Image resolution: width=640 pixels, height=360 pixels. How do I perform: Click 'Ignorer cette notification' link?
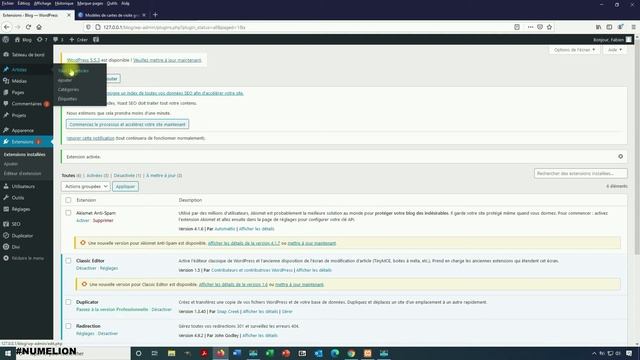coord(91,138)
